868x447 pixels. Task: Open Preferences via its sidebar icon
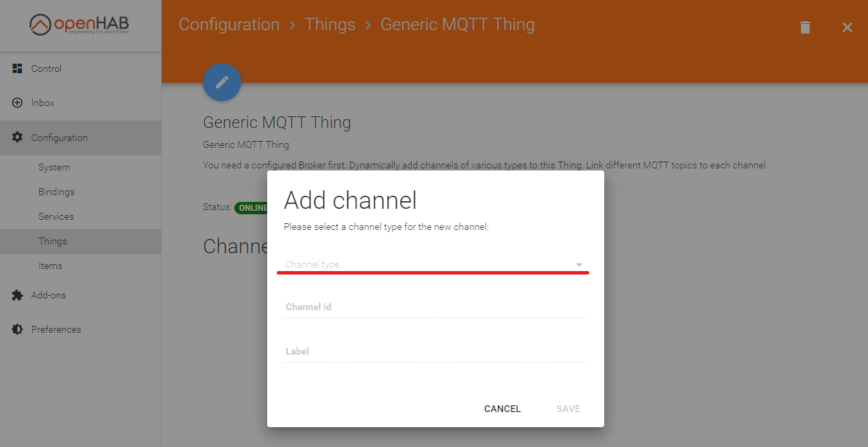pos(16,329)
